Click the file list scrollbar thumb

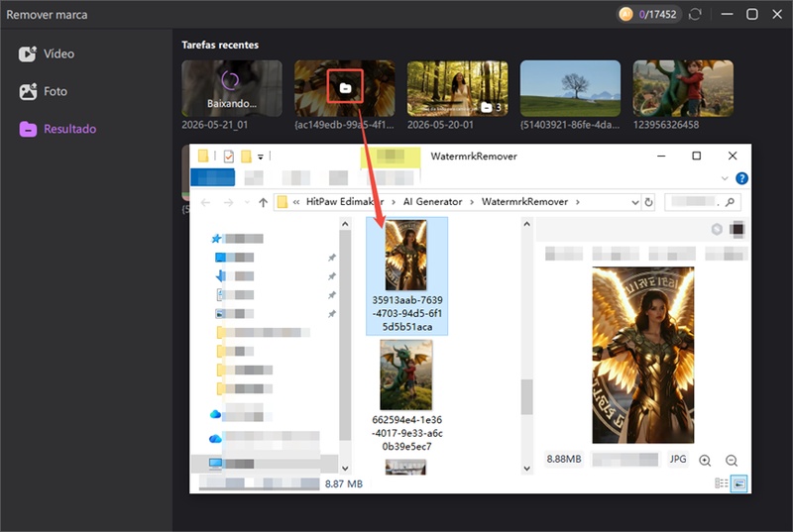pos(526,396)
